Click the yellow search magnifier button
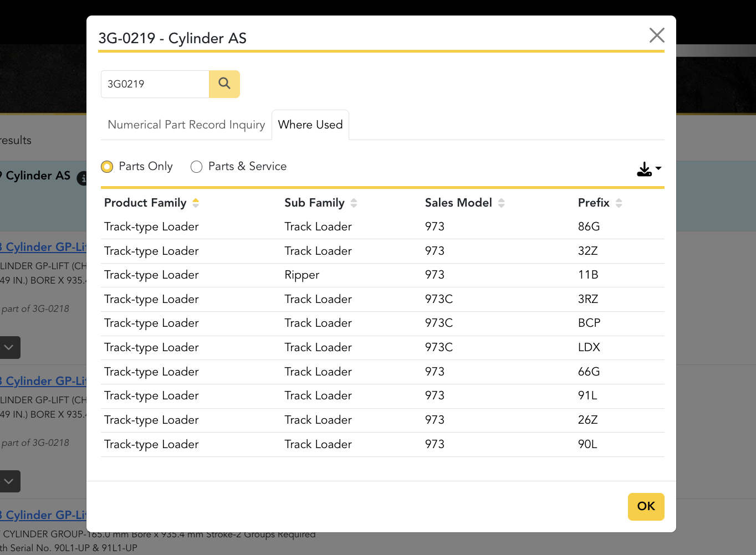Image resolution: width=756 pixels, height=555 pixels. (x=224, y=84)
